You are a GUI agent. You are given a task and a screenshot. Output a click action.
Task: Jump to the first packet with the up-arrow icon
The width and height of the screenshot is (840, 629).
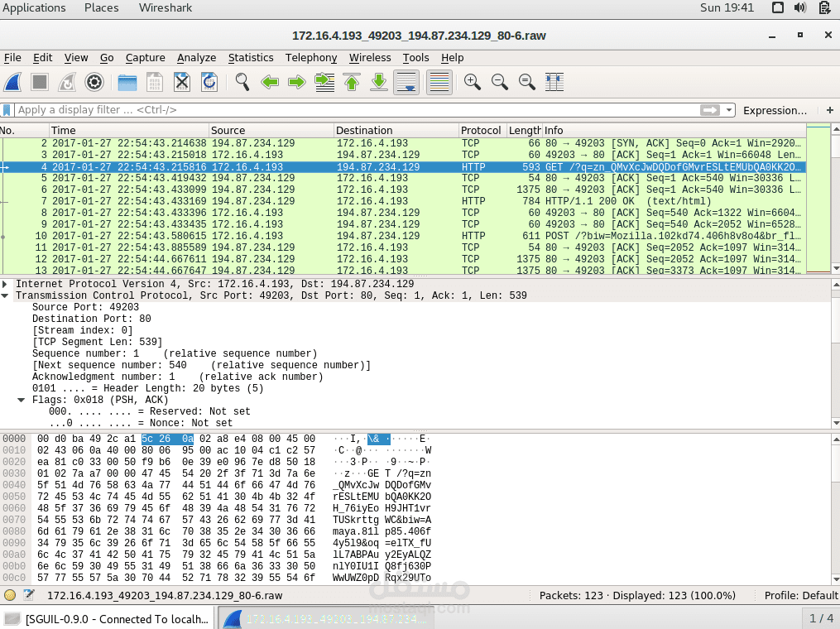click(350, 82)
